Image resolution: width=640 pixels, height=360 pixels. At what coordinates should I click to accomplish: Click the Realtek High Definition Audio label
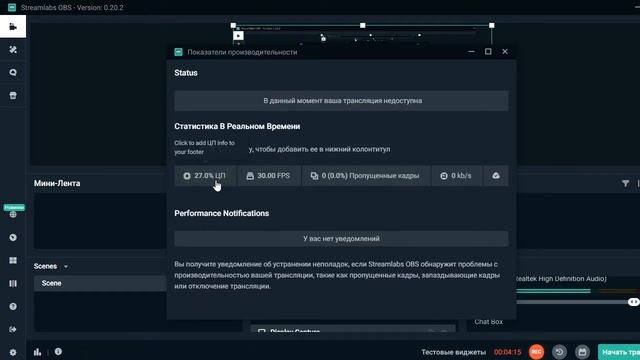coord(561,279)
